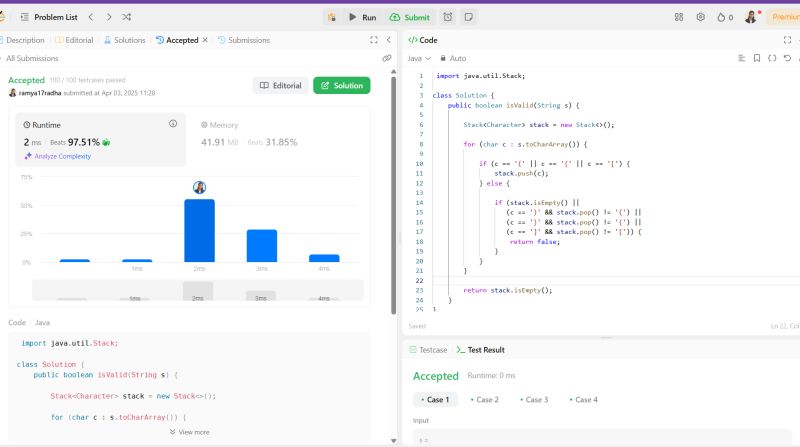Switch to the Editorial tab
Screen dimensions: 800x447
point(74,40)
